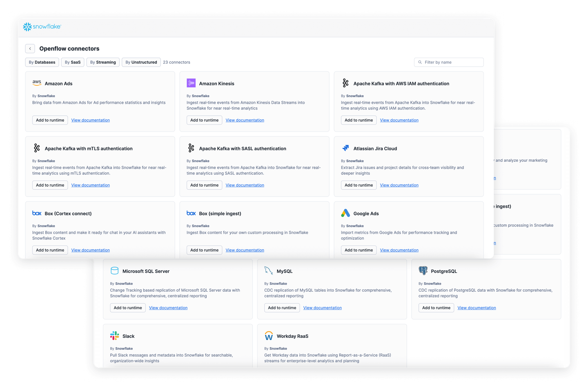Click the PostgreSQL elephant icon

click(423, 271)
